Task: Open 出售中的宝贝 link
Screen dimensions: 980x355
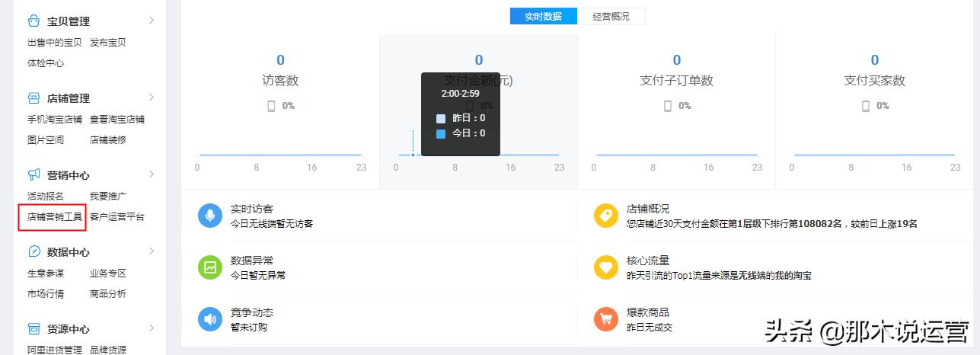Action: tap(55, 43)
